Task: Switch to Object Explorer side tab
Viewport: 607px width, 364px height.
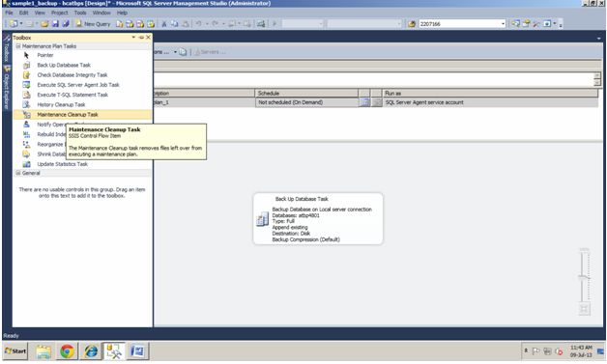Action: [x=7, y=87]
